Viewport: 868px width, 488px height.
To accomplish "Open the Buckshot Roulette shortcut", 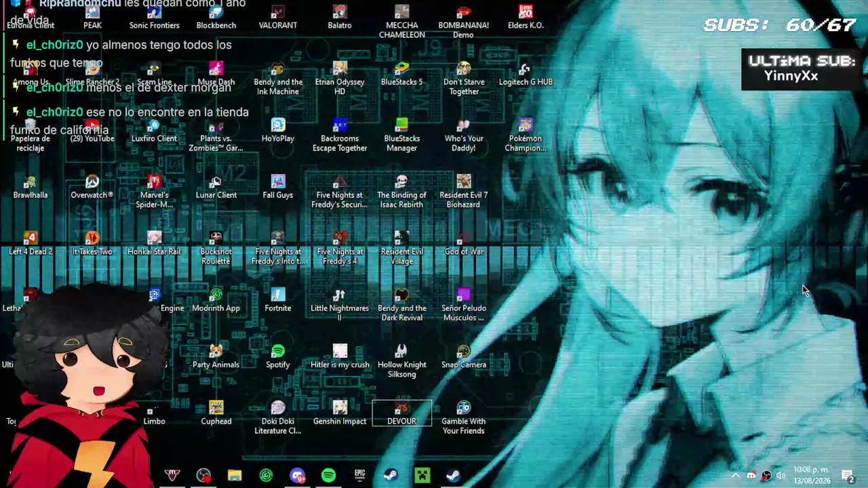I will 216,248.
